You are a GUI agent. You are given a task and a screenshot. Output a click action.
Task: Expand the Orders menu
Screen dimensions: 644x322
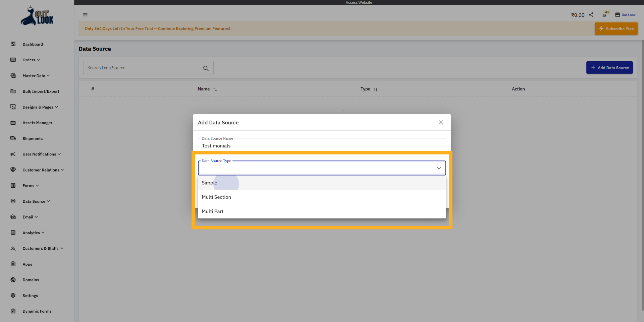pyautogui.click(x=31, y=60)
